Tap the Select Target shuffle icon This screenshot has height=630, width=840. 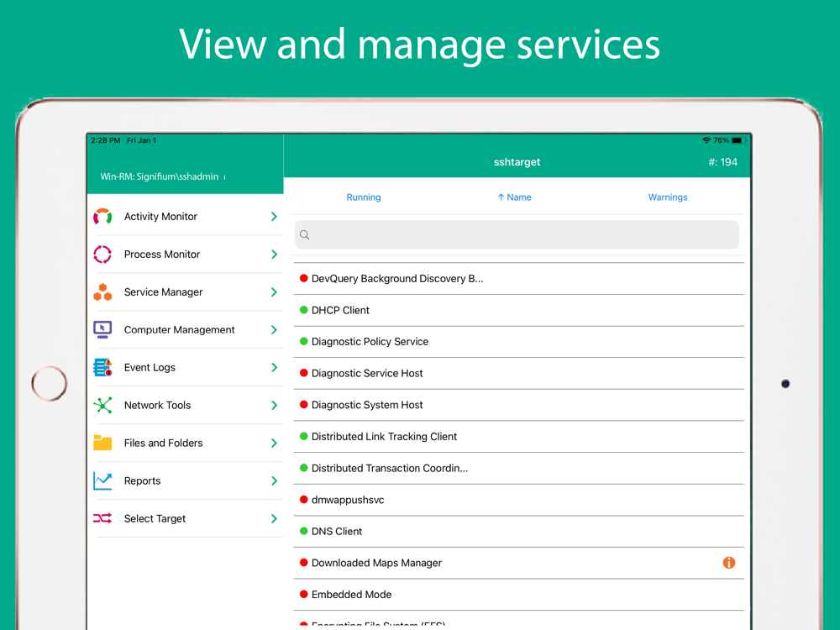[x=102, y=518]
